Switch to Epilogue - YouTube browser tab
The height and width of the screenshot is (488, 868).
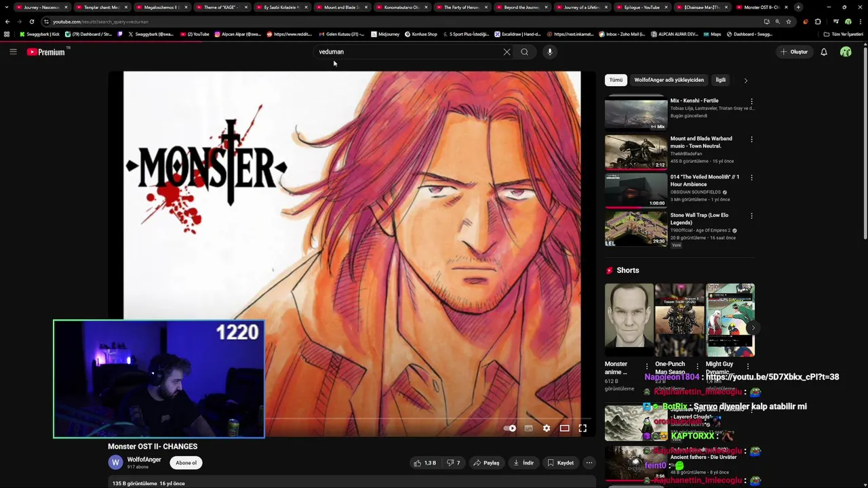click(642, 7)
